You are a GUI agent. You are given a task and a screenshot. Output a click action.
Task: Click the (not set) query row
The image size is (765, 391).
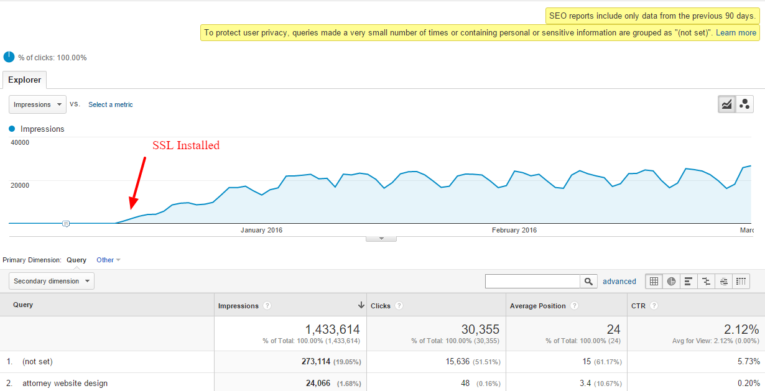pyautogui.click(x=38, y=362)
